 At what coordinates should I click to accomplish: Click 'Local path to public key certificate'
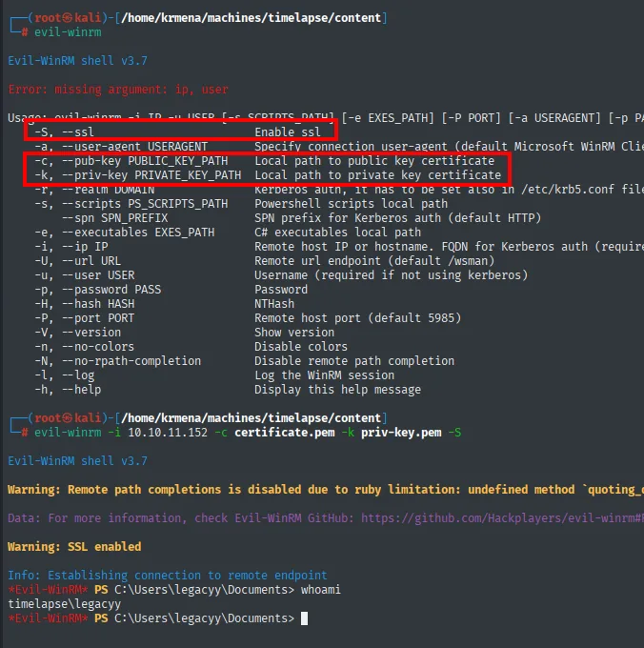tap(374, 161)
